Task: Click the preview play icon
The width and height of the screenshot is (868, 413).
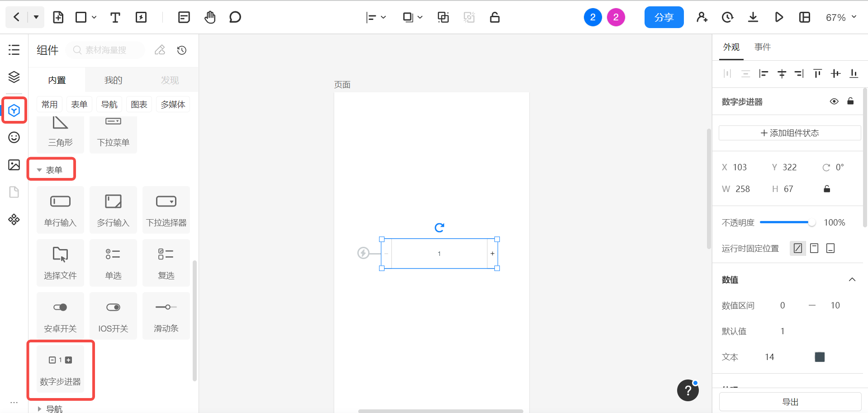Action: coord(779,18)
